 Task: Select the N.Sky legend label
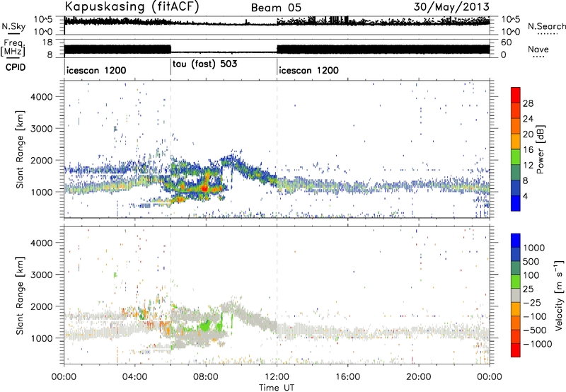click(x=13, y=26)
